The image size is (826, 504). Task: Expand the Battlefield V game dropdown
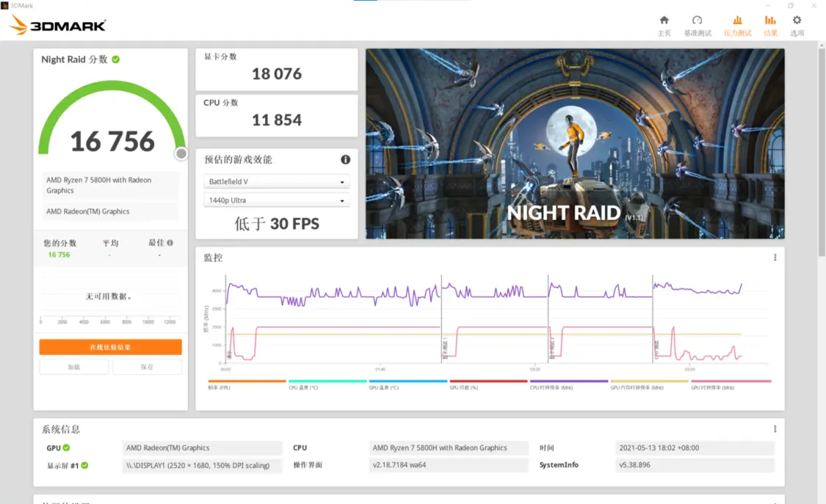(x=277, y=182)
